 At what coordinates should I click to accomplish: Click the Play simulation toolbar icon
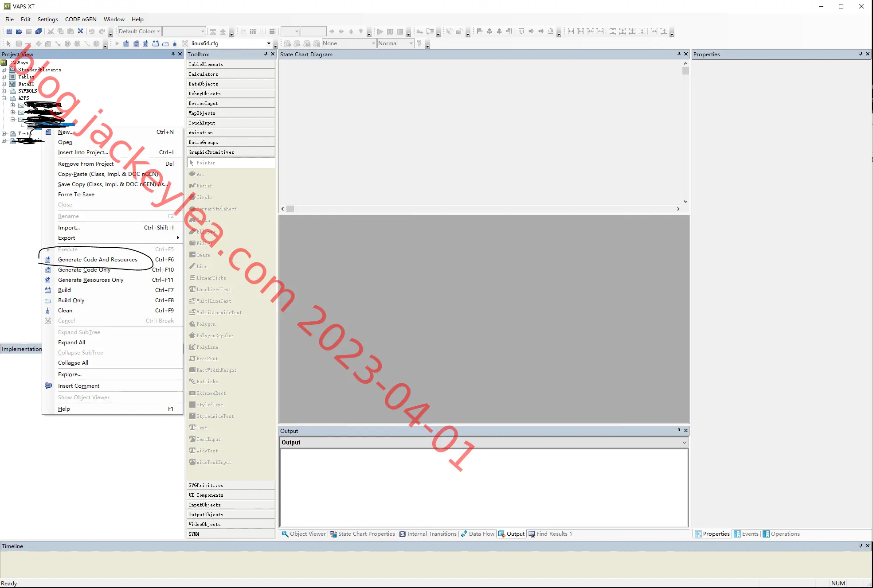tap(380, 31)
